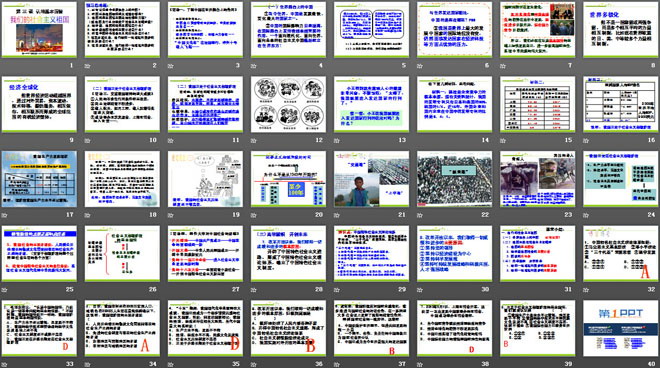The width and height of the screenshot is (660, 368).
Task: Click the animation star under slide 17
Action: (x=4, y=215)
